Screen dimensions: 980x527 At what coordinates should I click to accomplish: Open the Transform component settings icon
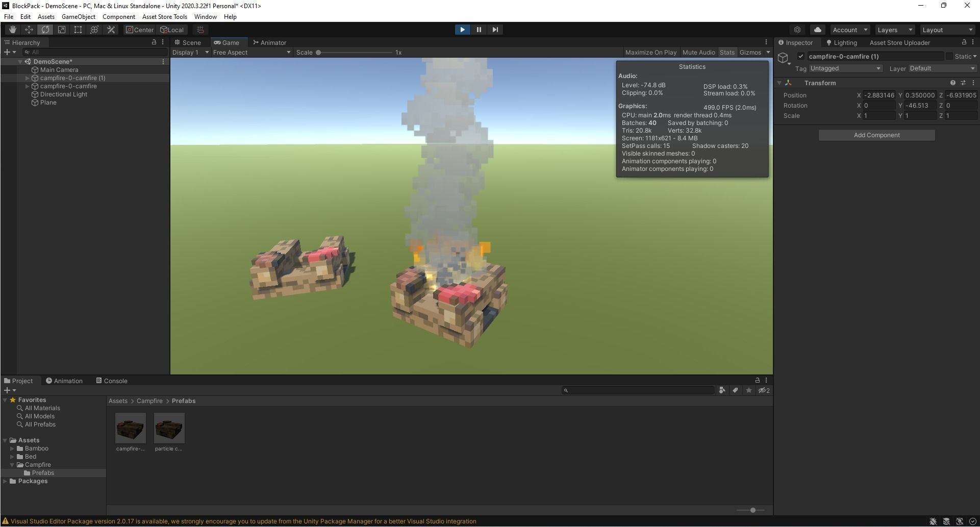[x=964, y=82]
